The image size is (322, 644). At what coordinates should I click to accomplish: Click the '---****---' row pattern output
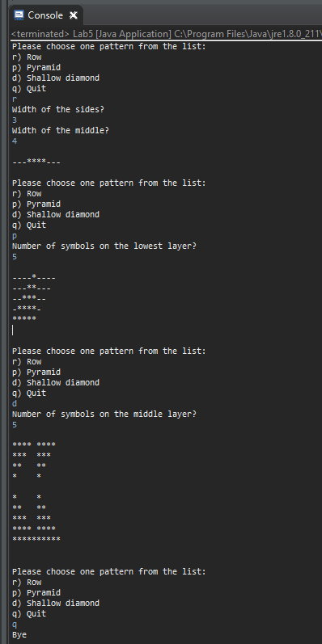36,162
